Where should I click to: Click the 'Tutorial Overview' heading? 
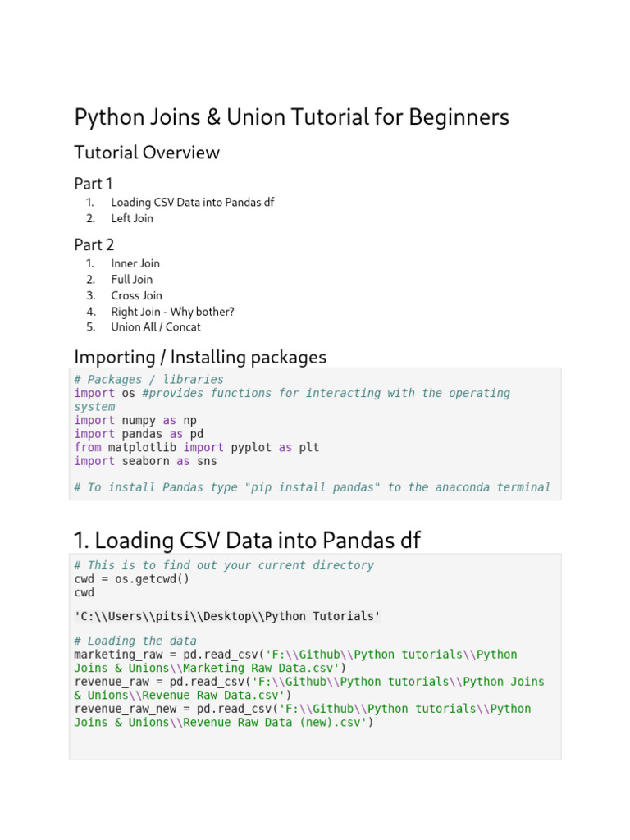click(147, 153)
